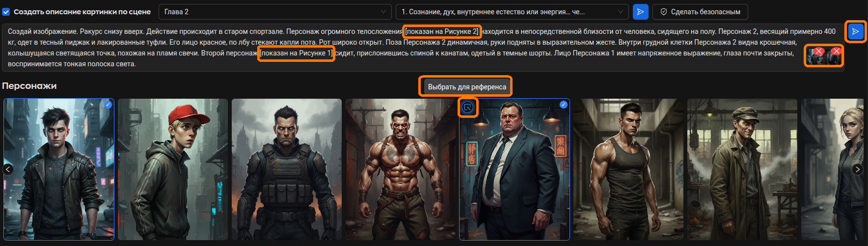Select the red cap boy character card
The height and width of the screenshot is (246, 868).
[173, 169]
